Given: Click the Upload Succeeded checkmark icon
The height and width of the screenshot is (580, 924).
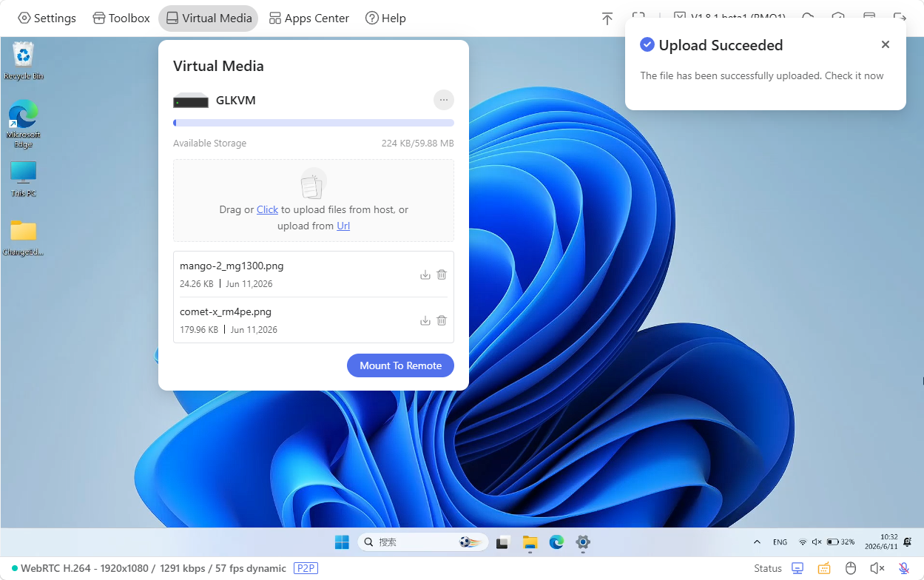Looking at the screenshot, I should coord(647,44).
